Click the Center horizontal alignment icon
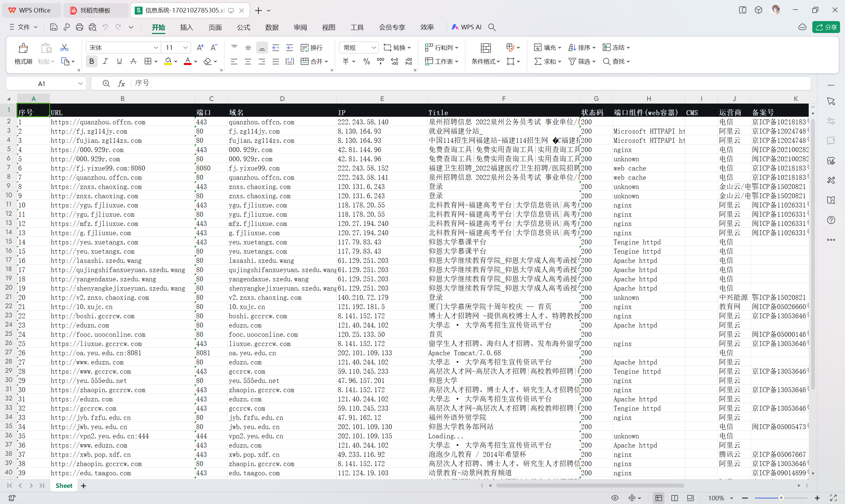Viewport: 845px width, 504px height. pyautogui.click(x=248, y=61)
